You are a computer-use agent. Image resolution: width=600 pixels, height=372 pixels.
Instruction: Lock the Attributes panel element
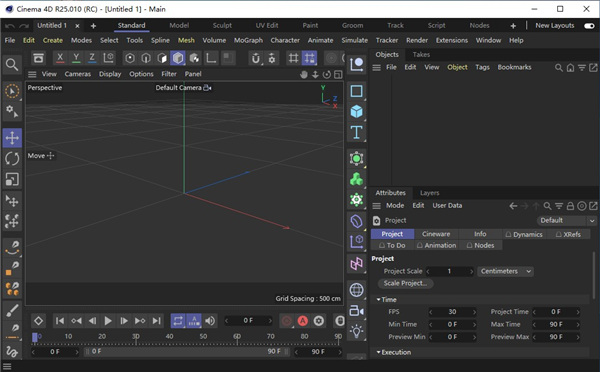570,206
